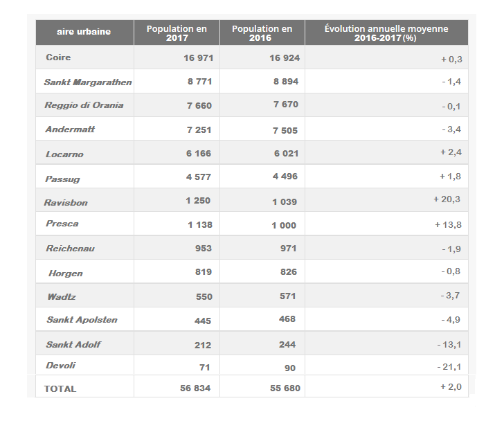Viewport: 504px width, 421px height.
Task: Click the Sankt Apolsten city name
Action: click(x=82, y=320)
